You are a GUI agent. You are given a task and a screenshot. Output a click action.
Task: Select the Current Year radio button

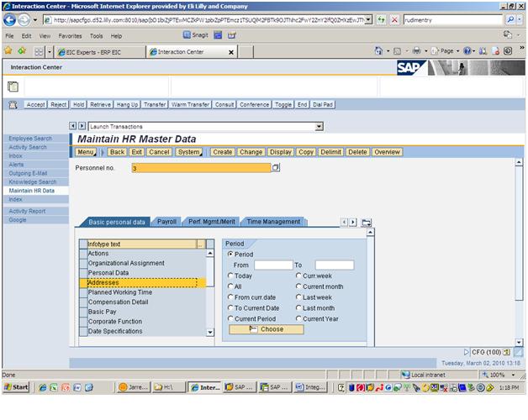pyautogui.click(x=298, y=318)
